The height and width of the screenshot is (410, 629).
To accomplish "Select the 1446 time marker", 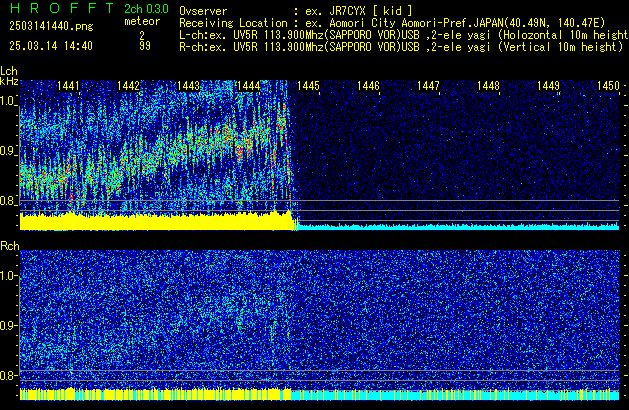I will (x=368, y=86).
